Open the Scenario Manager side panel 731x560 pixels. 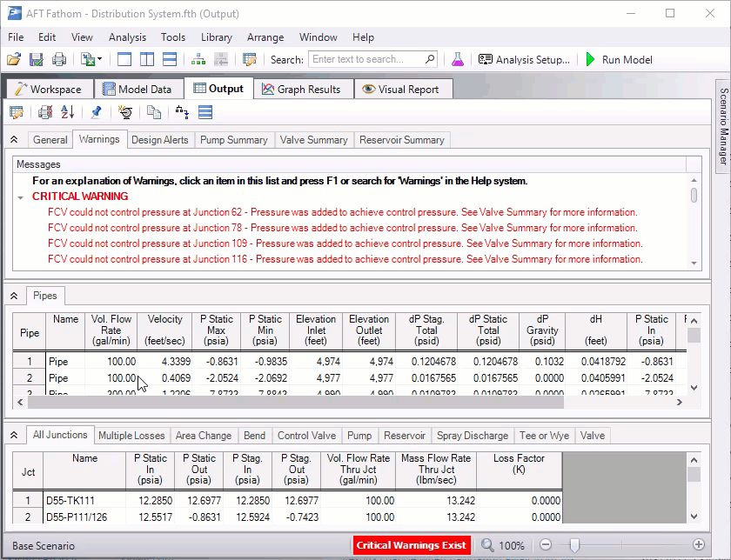723,126
